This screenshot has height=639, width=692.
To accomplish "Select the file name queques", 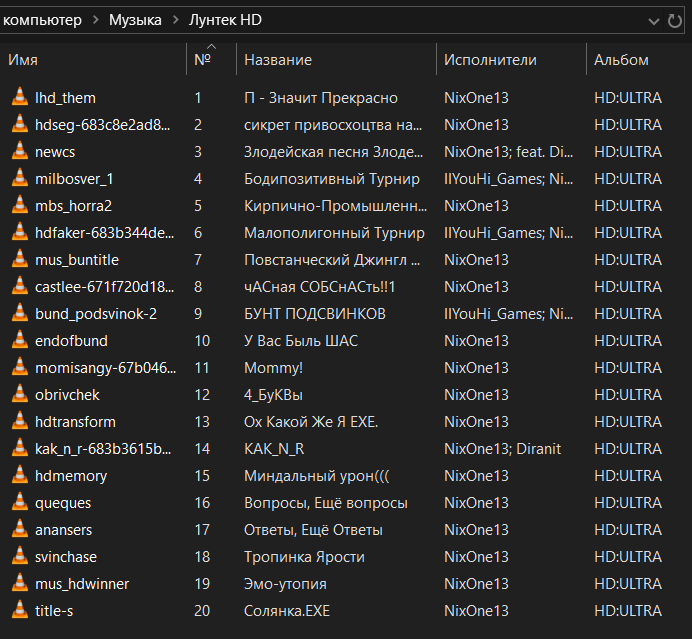I will tap(63, 503).
